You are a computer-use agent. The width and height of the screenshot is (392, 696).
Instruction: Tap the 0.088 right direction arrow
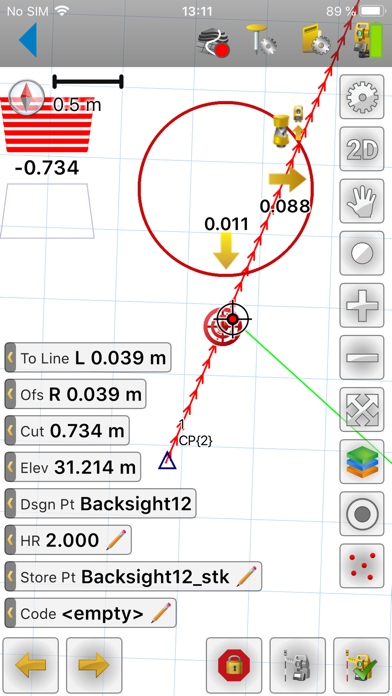[287, 180]
